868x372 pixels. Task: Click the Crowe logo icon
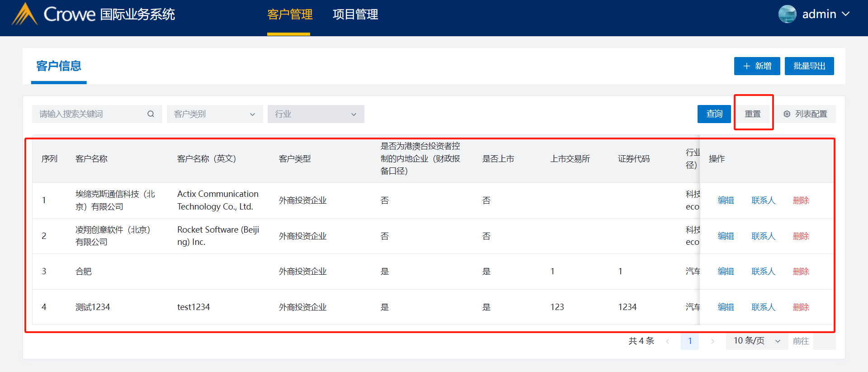click(24, 14)
